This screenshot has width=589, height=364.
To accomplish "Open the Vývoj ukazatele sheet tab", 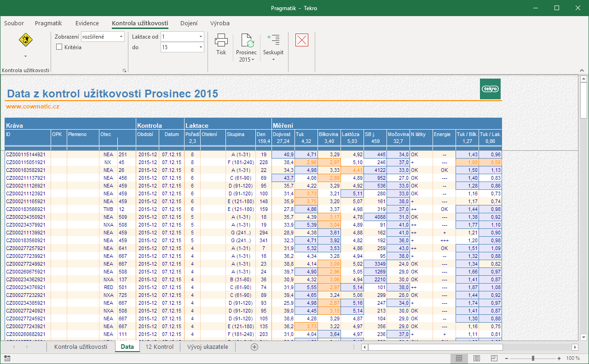I will 208,347.
